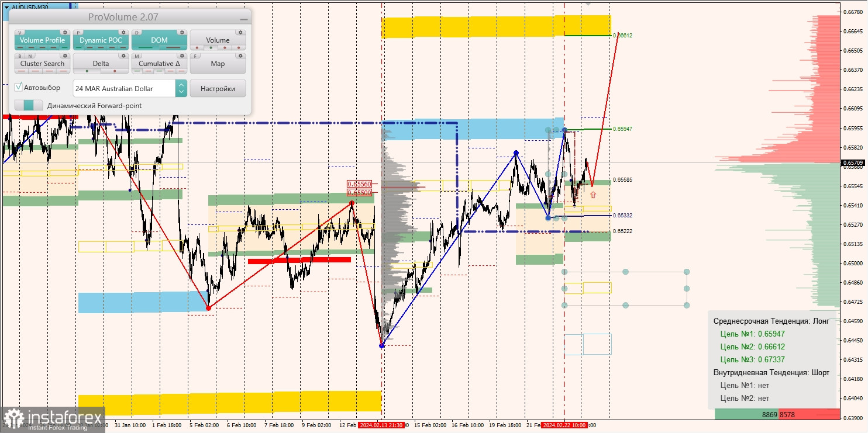Click the green 8869 volume value

[769, 414]
